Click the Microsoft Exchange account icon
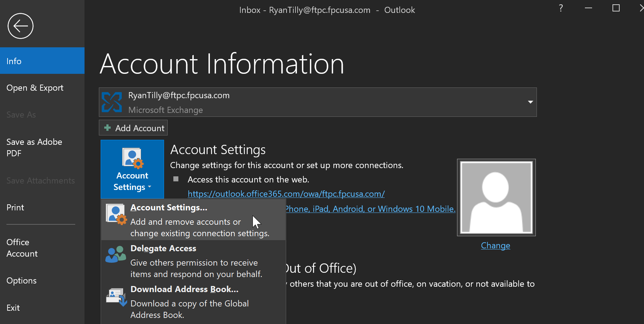The height and width of the screenshot is (324, 644). [x=112, y=102]
